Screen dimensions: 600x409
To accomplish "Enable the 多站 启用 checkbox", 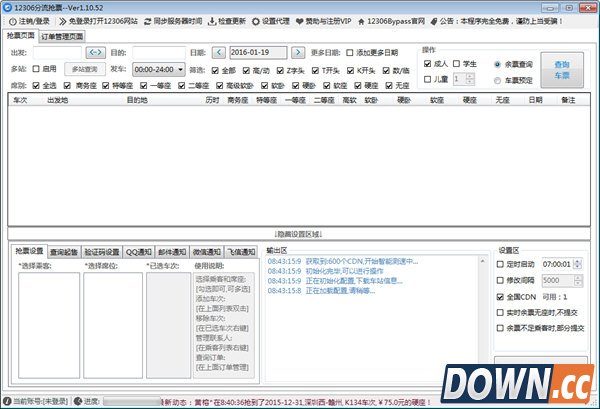I will pyautogui.click(x=36, y=69).
